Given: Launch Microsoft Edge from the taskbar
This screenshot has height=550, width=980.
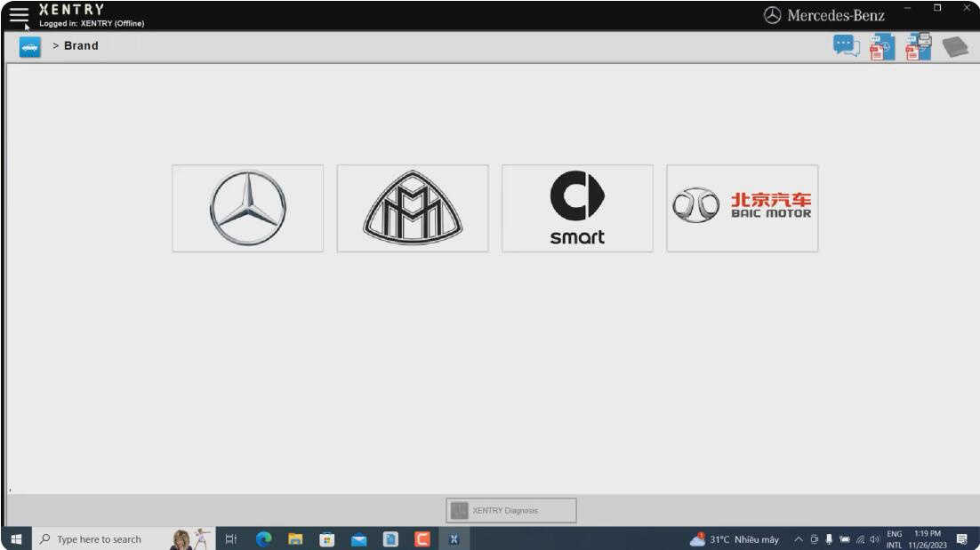Looking at the screenshot, I should point(264,538).
